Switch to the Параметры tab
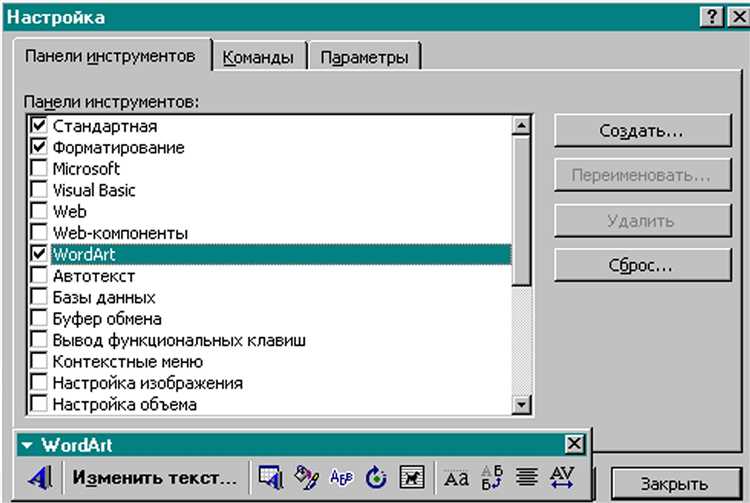This screenshot has height=503, width=750. (x=364, y=57)
